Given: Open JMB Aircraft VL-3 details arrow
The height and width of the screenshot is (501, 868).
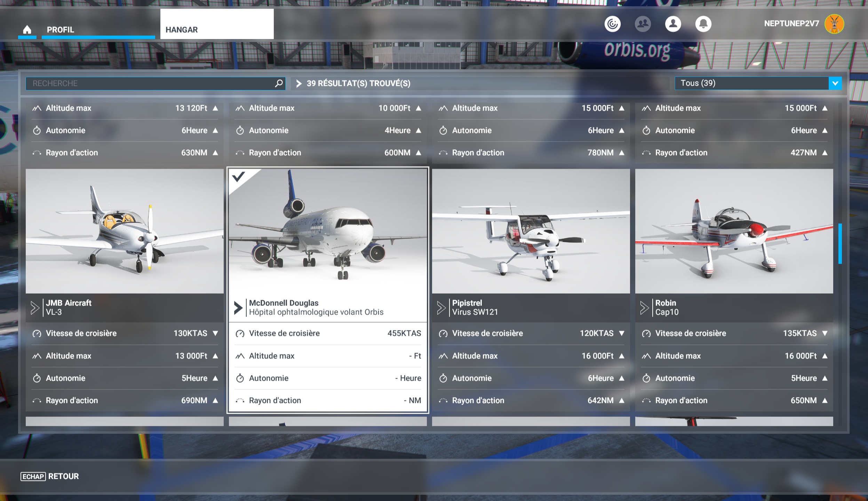Looking at the screenshot, I should (x=35, y=308).
